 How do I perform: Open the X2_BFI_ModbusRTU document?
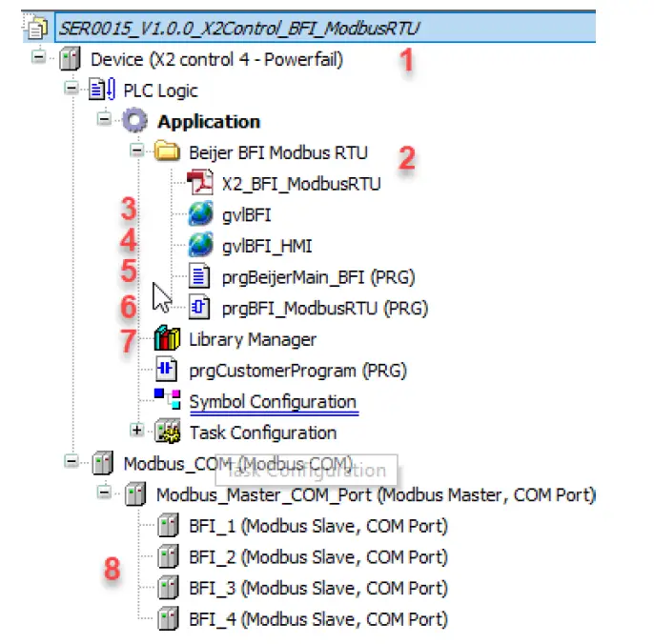(301, 184)
